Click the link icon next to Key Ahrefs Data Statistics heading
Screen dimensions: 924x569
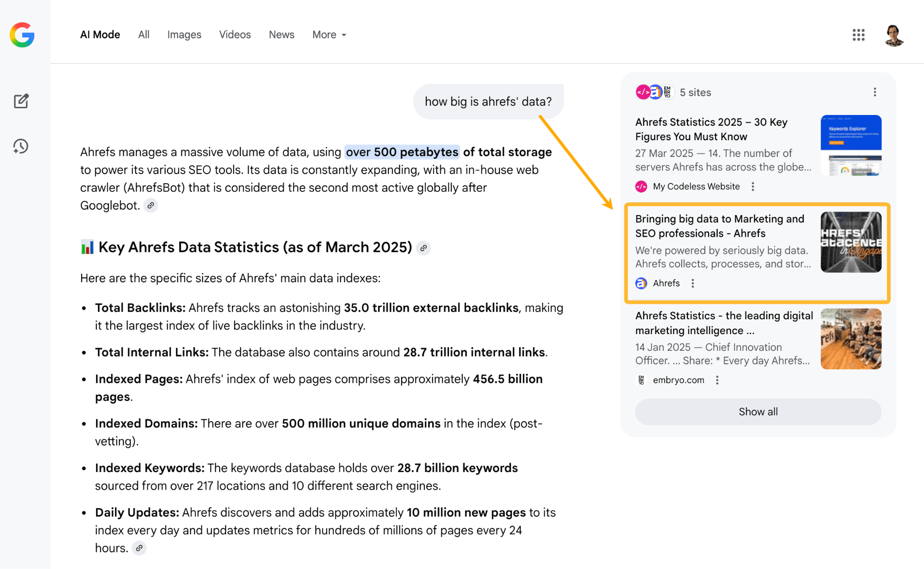tap(423, 248)
